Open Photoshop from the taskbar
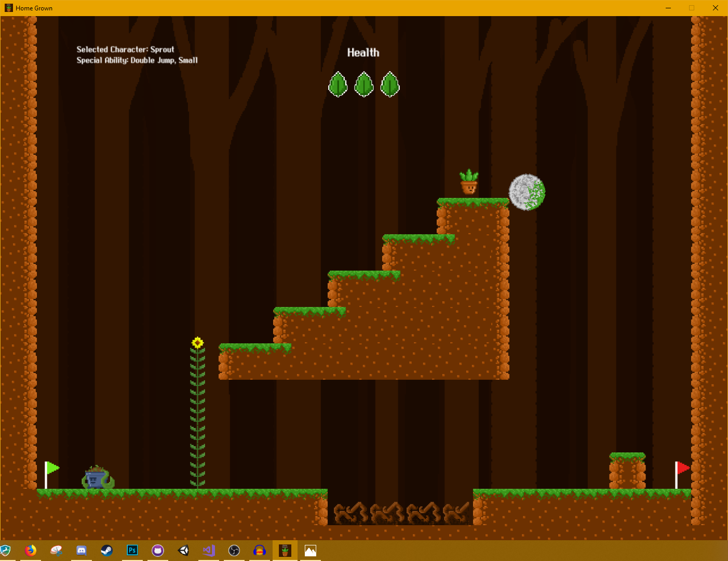This screenshot has width=728, height=561. 132,551
